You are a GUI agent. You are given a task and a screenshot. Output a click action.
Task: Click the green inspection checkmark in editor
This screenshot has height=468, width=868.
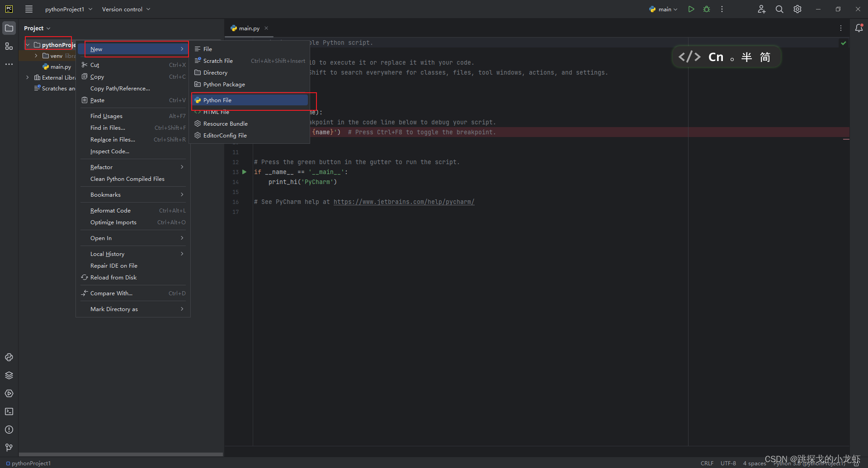844,43
